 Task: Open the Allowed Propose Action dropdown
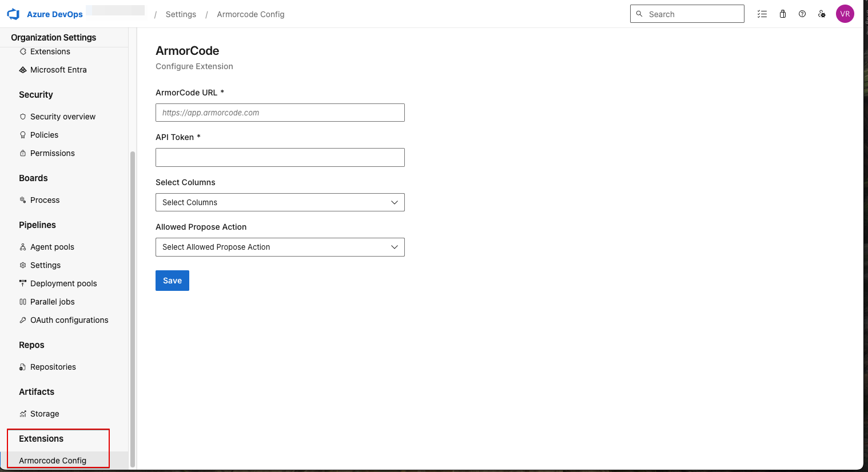[x=280, y=247]
